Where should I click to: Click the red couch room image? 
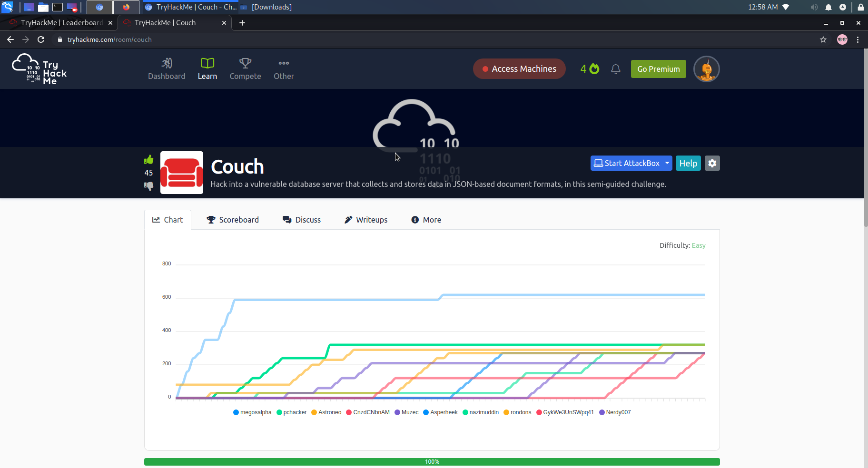[x=182, y=173]
